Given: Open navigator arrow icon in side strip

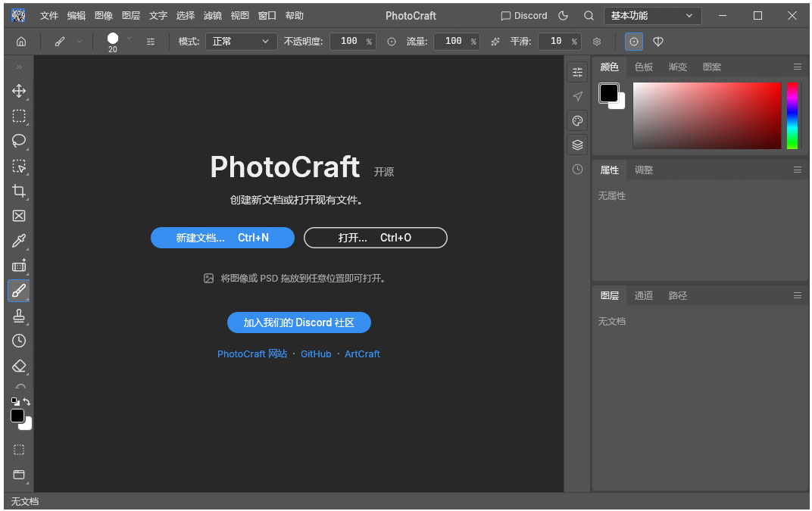Looking at the screenshot, I should 577,96.
